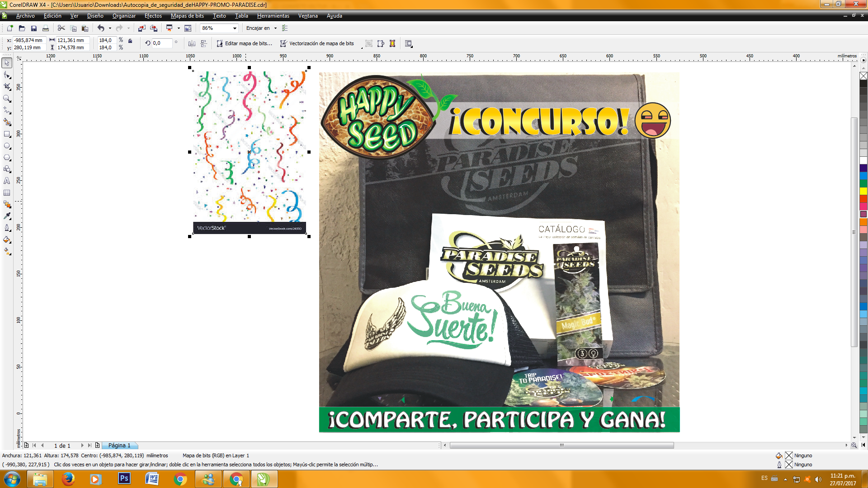Click the Copy icon
Viewport: 868px width, 488px height.
(x=73, y=28)
